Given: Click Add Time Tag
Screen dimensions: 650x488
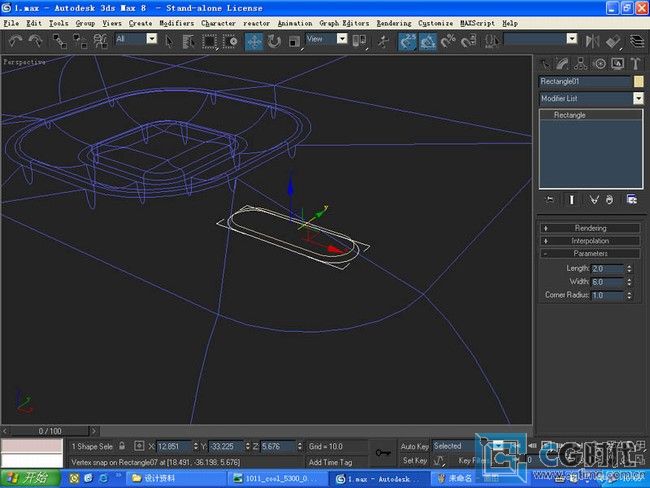Looking at the screenshot, I should click(x=330, y=462).
